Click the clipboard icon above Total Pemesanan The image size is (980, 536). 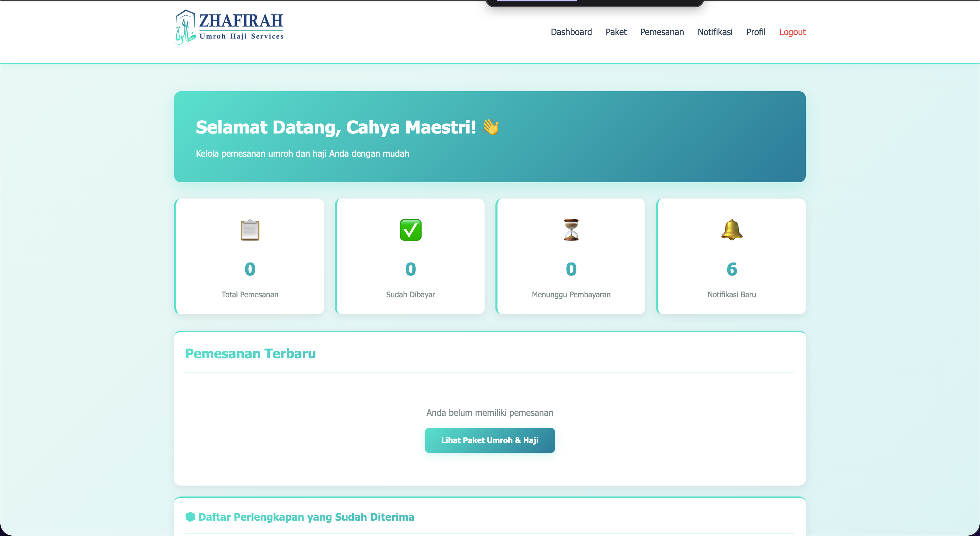(250, 230)
